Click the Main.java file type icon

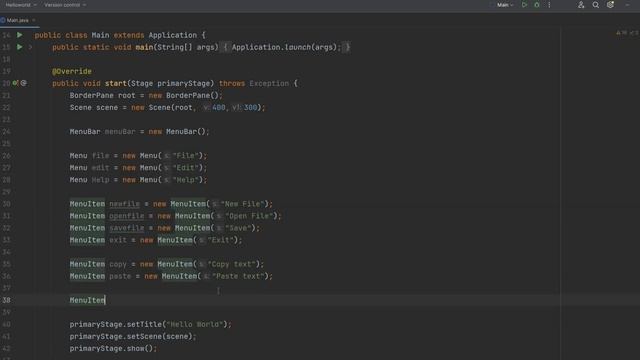[3, 20]
